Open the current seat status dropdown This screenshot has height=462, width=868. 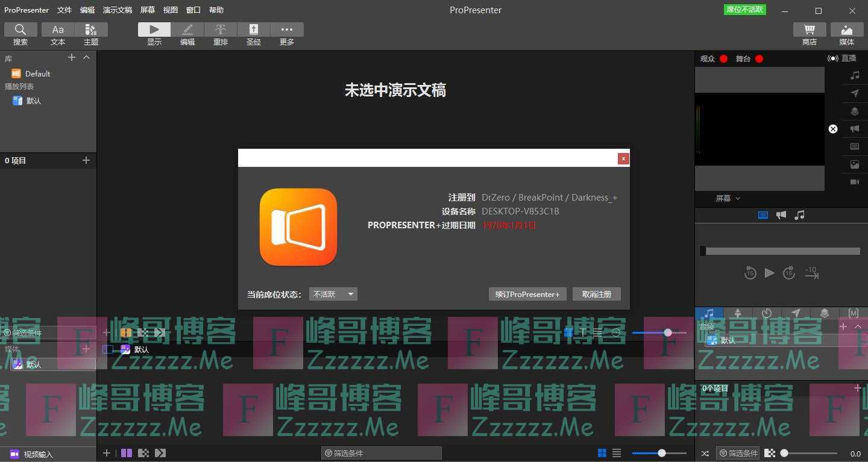333,294
